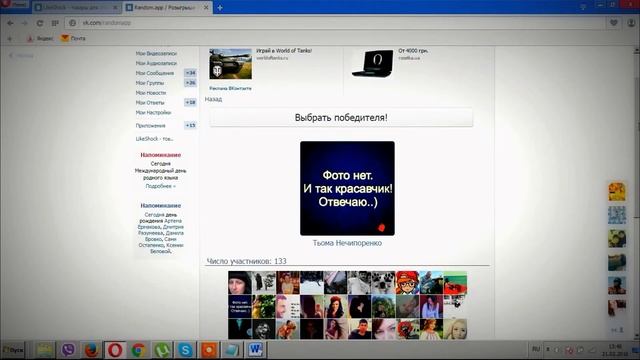
Task: Go back with the browser back arrow
Action: (x=11, y=23)
